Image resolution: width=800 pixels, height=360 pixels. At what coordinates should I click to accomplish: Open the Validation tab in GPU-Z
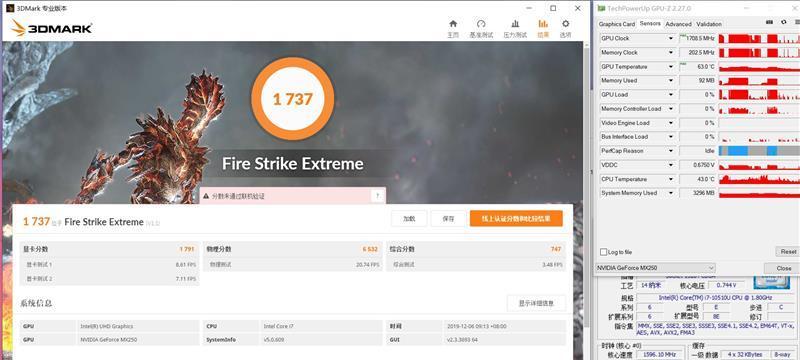[x=709, y=24]
